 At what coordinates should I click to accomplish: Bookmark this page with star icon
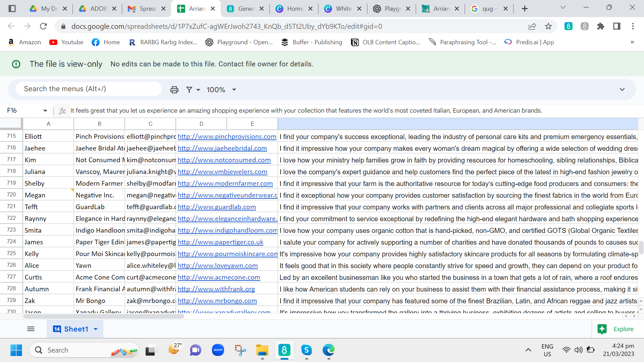548,26
